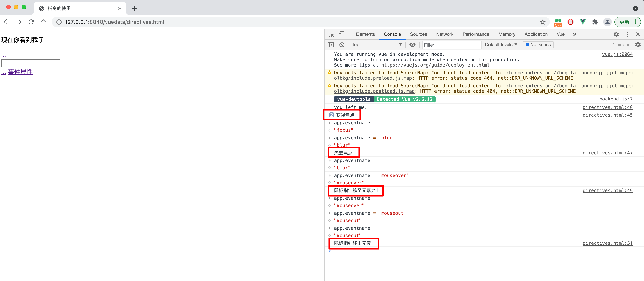Image resolution: width=644 pixels, height=281 pixels.
Task: Switch to the Elements tab
Action: [x=365, y=34]
